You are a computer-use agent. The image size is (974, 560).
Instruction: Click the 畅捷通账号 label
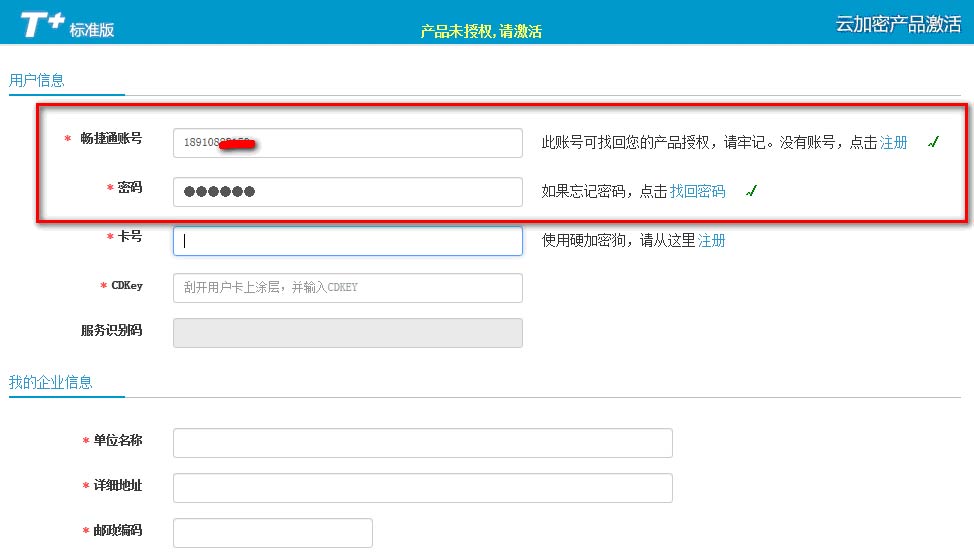(x=111, y=138)
